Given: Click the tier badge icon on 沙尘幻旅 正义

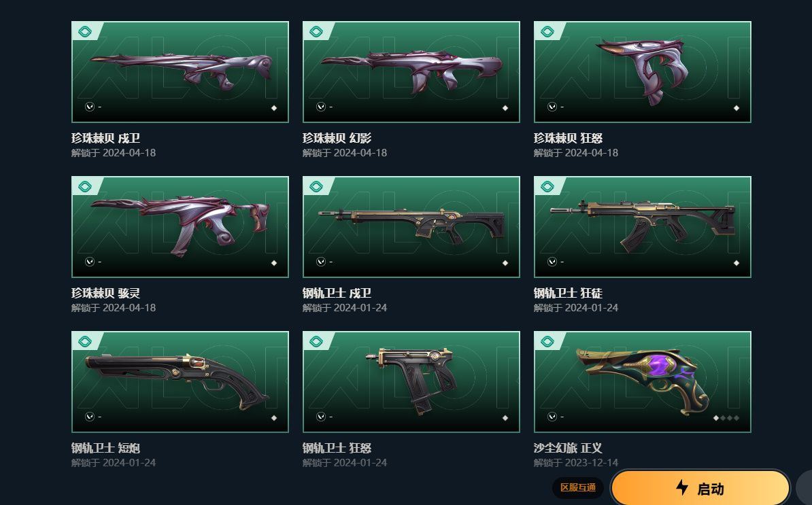Looking at the screenshot, I should tap(547, 341).
